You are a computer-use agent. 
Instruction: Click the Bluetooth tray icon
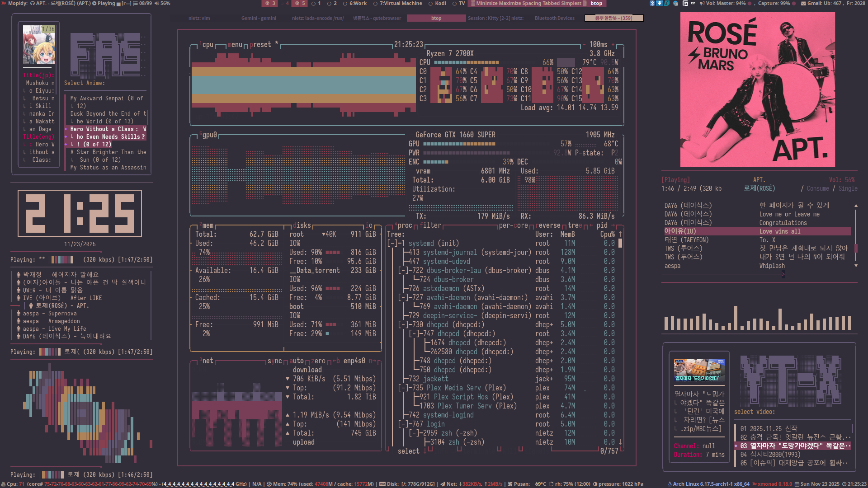(652, 3)
